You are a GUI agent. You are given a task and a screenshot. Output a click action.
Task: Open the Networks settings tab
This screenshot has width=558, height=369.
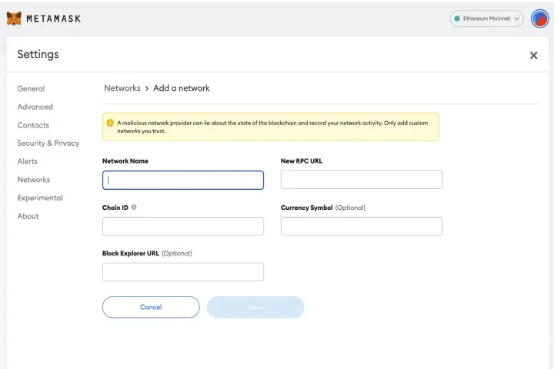point(33,179)
